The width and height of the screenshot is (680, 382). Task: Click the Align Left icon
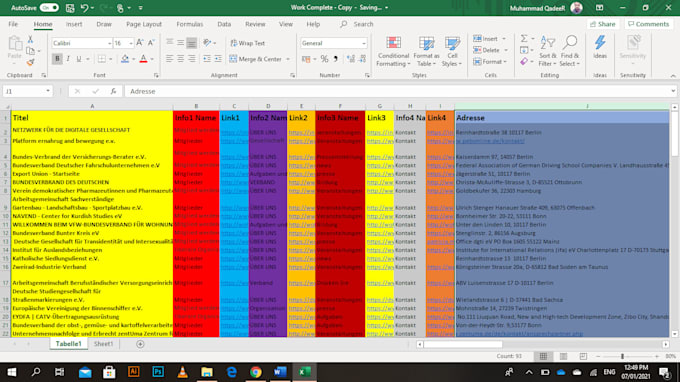point(170,59)
